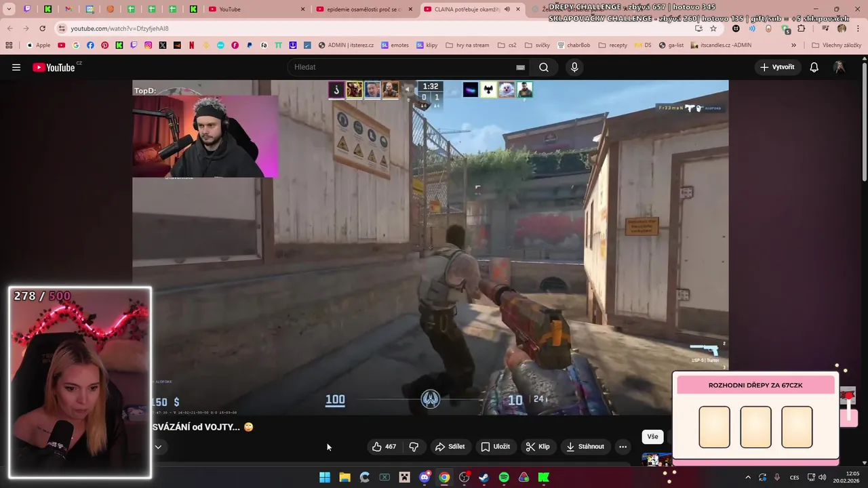The image size is (868, 488).
Task: Open the Kick app in taskbar
Action: click(544, 477)
